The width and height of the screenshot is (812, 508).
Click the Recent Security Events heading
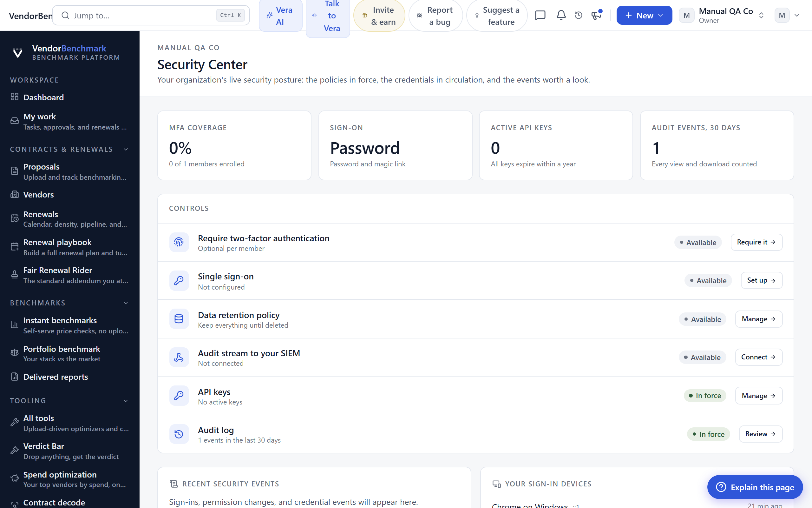(x=231, y=484)
